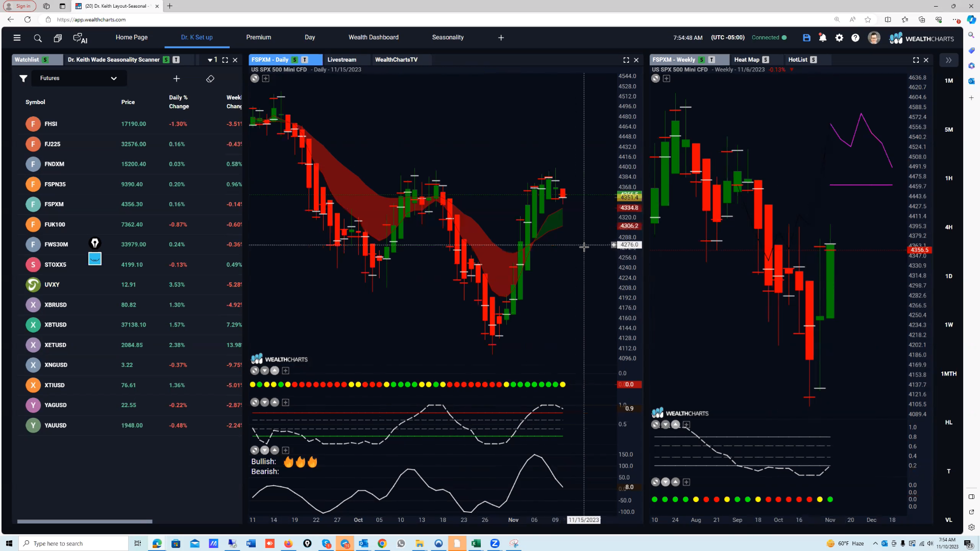The height and width of the screenshot is (551, 980).
Task: Open the Livestream tab
Action: [342, 60]
